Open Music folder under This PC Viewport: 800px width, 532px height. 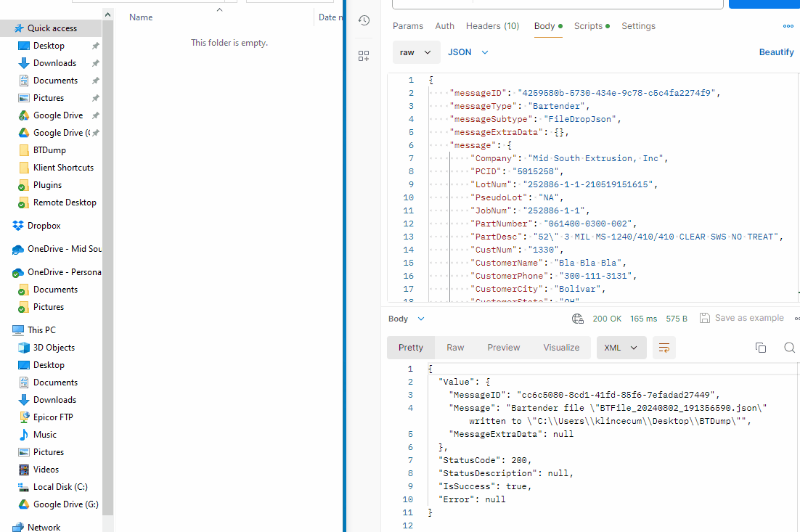[x=45, y=435]
